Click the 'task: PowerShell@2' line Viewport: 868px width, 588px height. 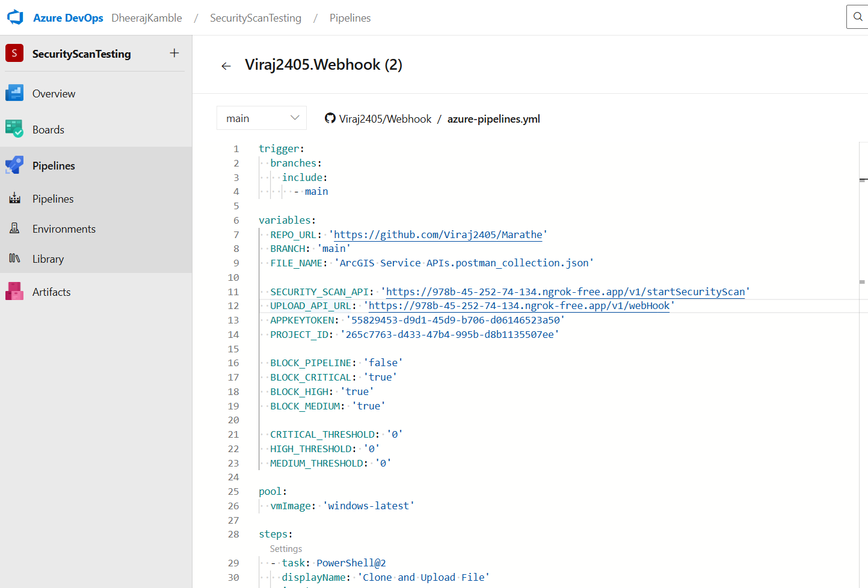[x=328, y=563]
